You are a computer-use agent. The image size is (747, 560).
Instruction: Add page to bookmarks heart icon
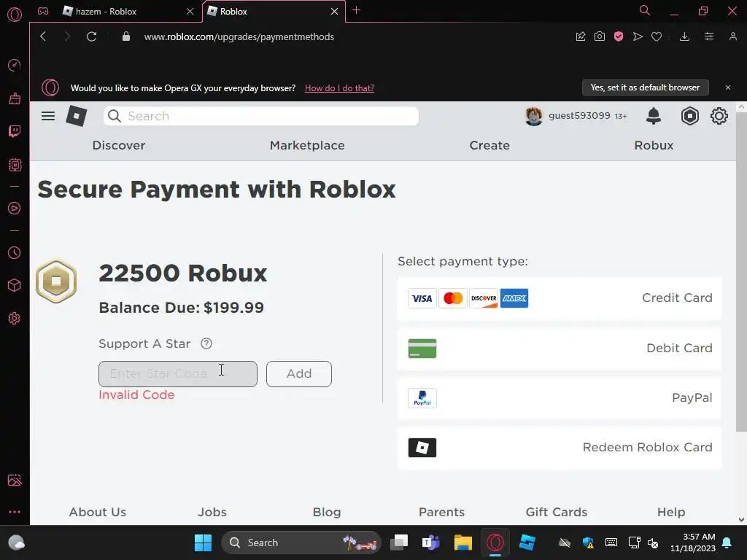coord(657,36)
